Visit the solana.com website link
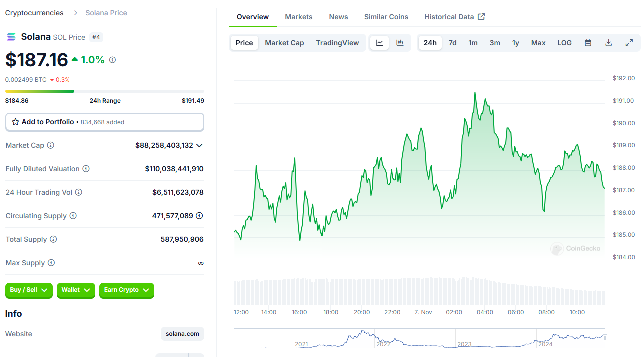Image resolution: width=644 pixels, height=359 pixels. tap(182, 334)
